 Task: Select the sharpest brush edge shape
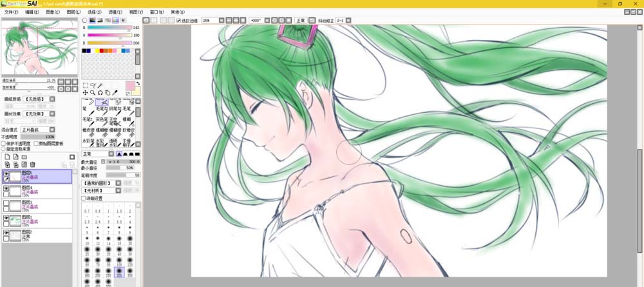[119, 154]
